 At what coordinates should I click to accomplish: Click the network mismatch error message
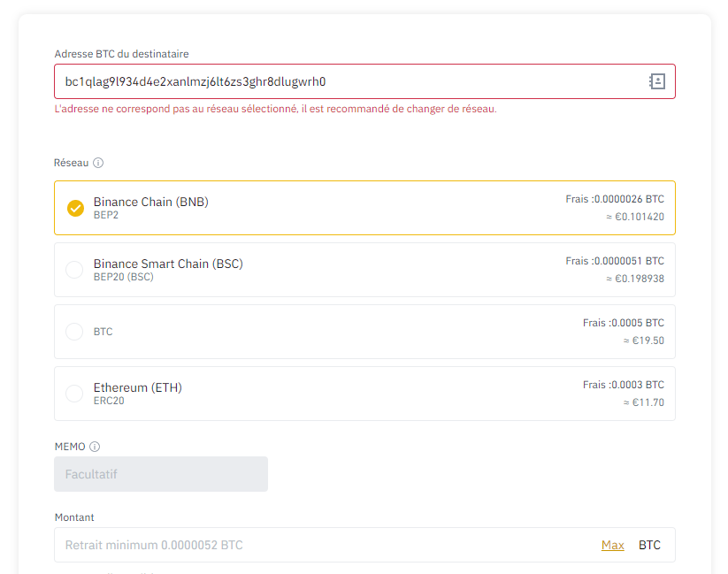click(x=275, y=109)
